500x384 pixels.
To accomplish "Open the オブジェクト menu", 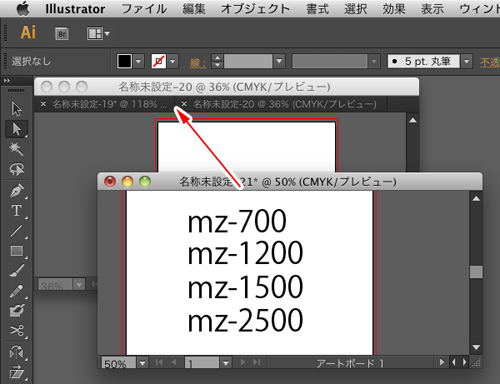I will (x=255, y=9).
